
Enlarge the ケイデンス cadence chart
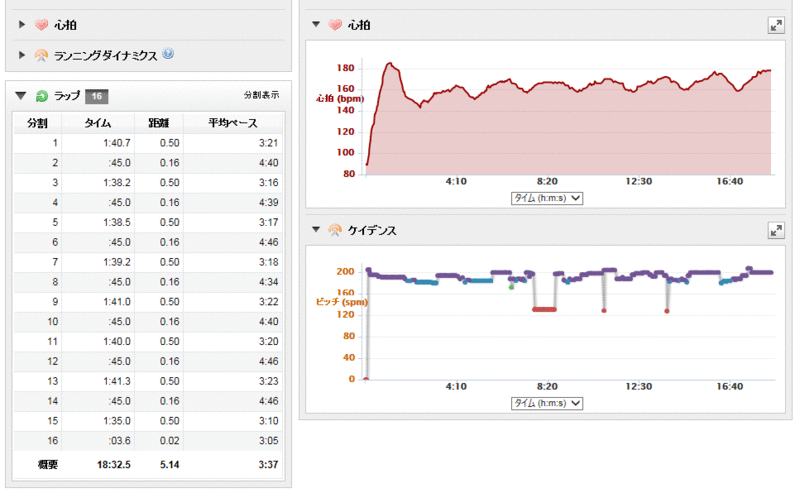coord(775,230)
